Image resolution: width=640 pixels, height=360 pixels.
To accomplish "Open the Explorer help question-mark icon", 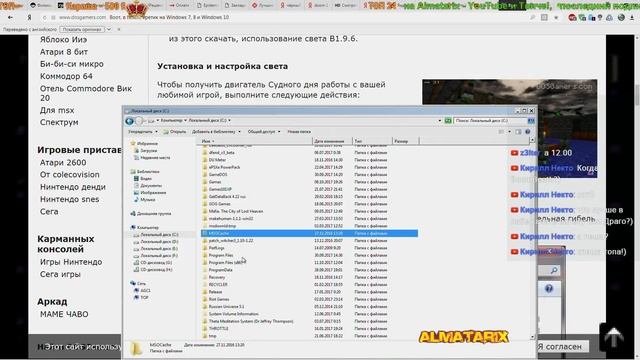I will point(527,131).
